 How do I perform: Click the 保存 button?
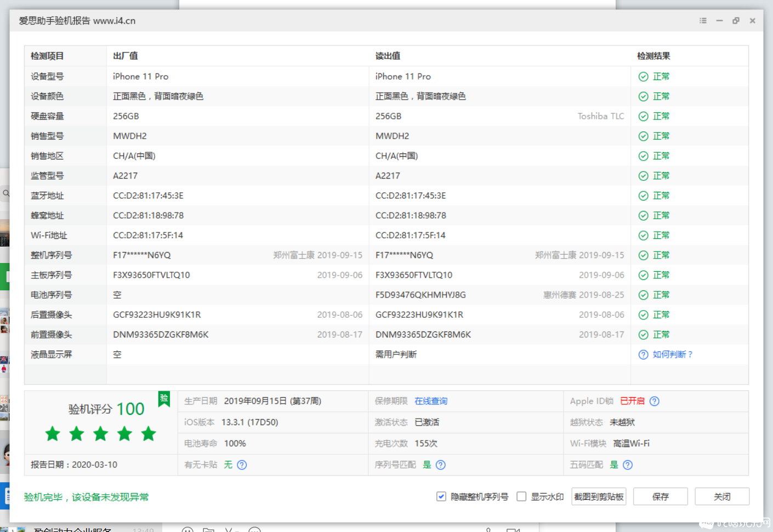[x=661, y=496]
